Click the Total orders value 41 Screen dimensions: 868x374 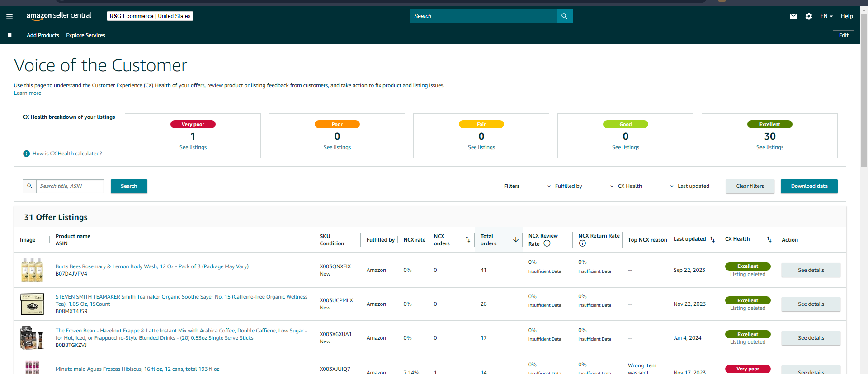tap(483, 270)
